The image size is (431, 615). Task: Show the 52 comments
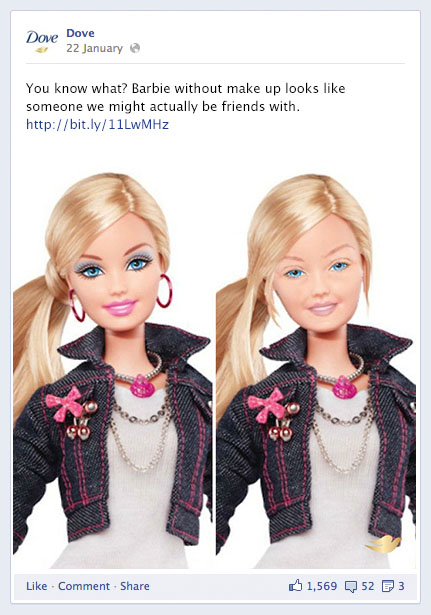(367, 586)
